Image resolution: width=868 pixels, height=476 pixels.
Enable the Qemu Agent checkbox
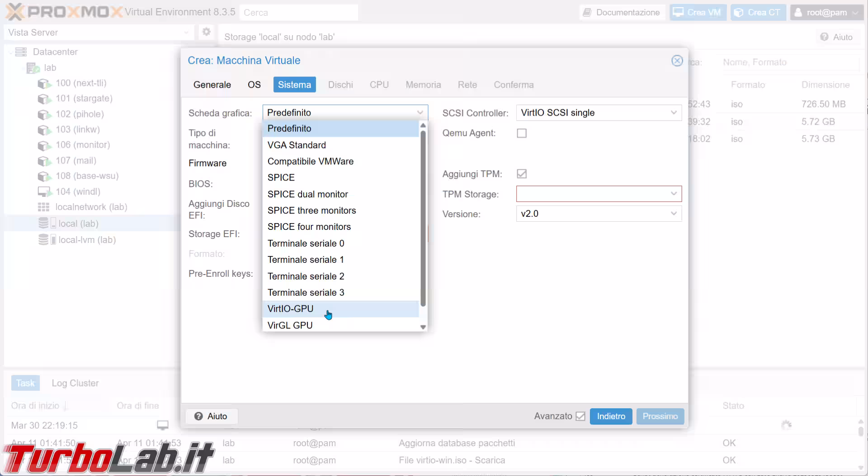522,133
